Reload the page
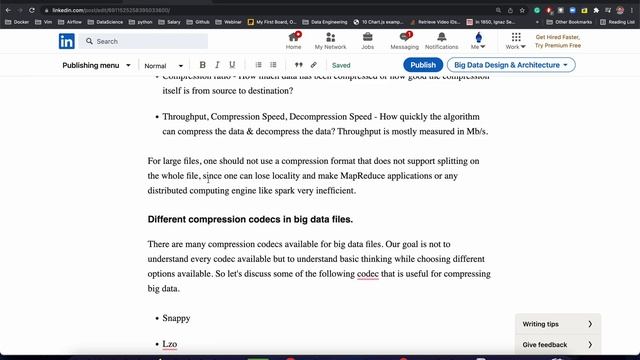 click(32, 10)
